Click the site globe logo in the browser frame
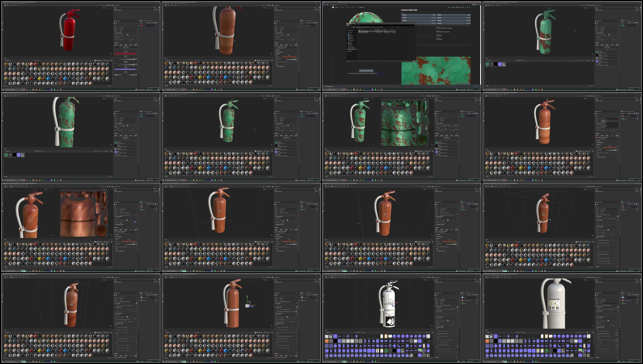This screenshot has width=643, height=364. 333,7
